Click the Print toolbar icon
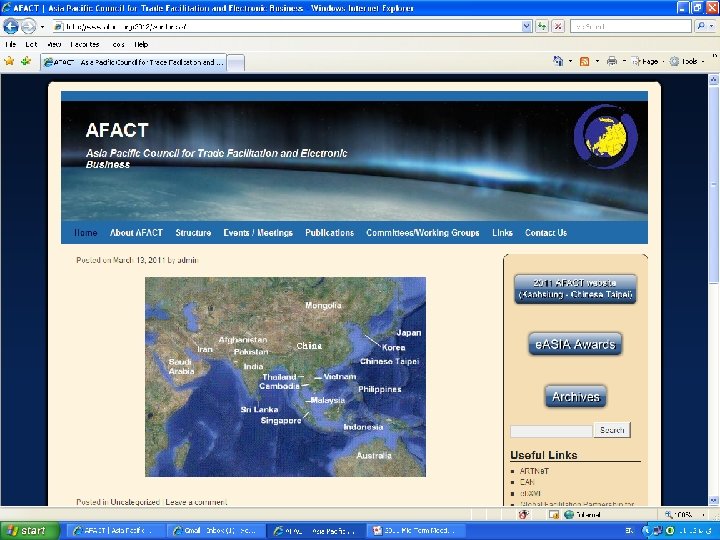Viewport: 720px width, 540px height. (612, 61)
